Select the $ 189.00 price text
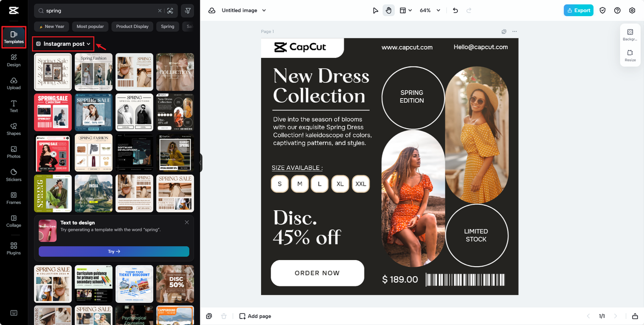Viewport: 644px width, 325px height. coord(400,280)
